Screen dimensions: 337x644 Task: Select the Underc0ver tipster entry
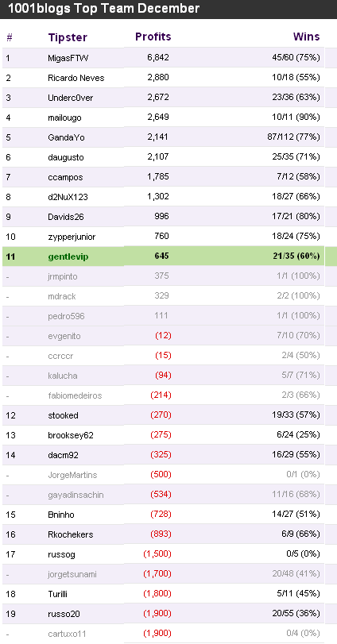pyautogui.click(x=70, y=98)
